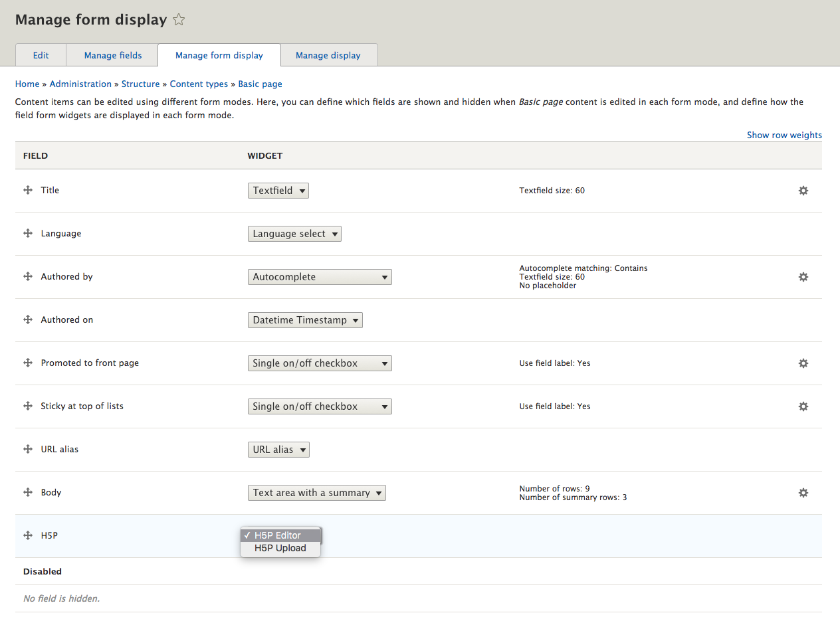Open the settings gear for the Title row
Screen dimensions: 840x617
tap(803, 190)
